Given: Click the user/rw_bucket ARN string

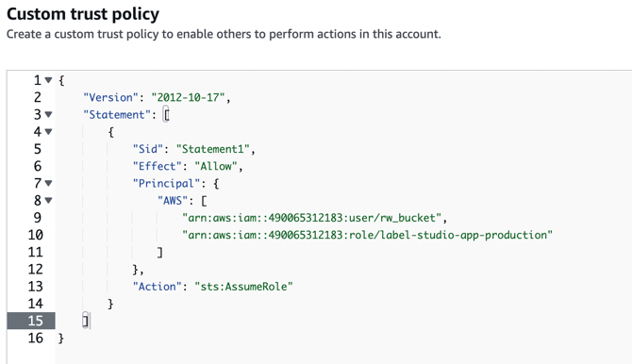Looking at the screenshot, I should click(311, 218).
